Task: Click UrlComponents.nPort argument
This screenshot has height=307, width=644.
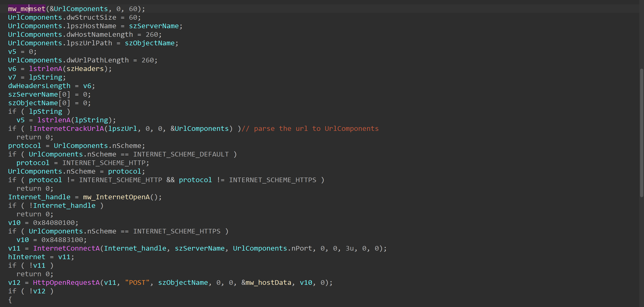Action: coord(272,248)
